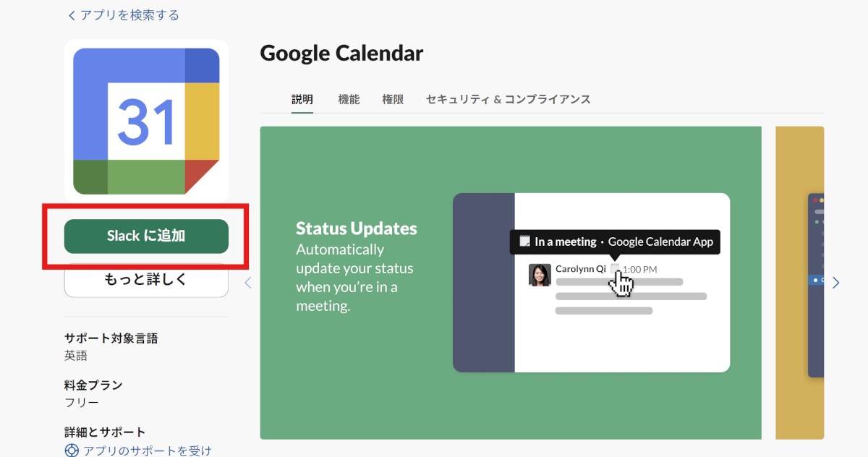
Task: Advance carousel with right arrow
Action: pyautogui.click(x=835, y=283)
